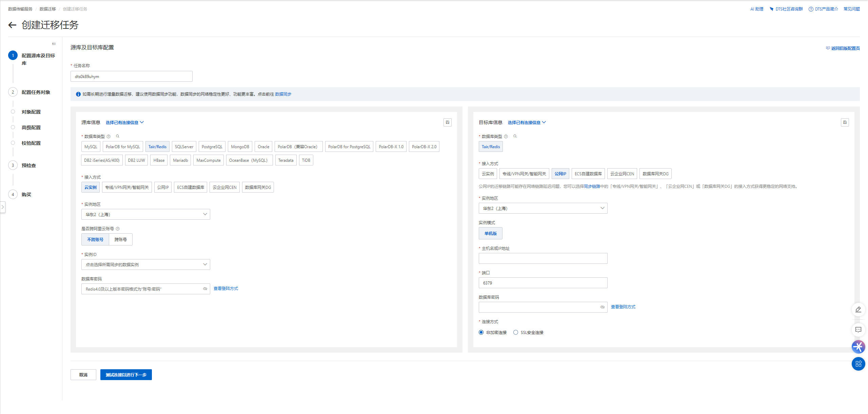
Task: Open the 返回旧版配置页 link
Action: pyautogui.click(x=845, y=48)
